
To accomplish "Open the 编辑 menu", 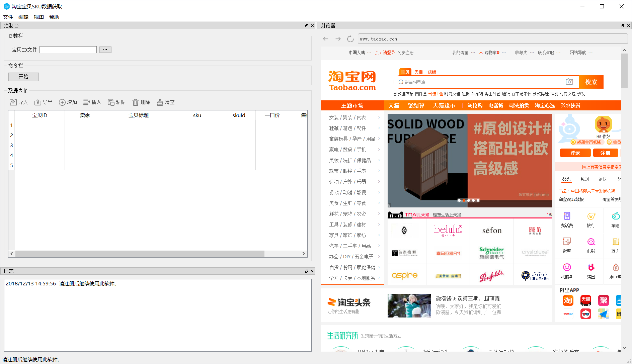I will click(x=23, y=17).
